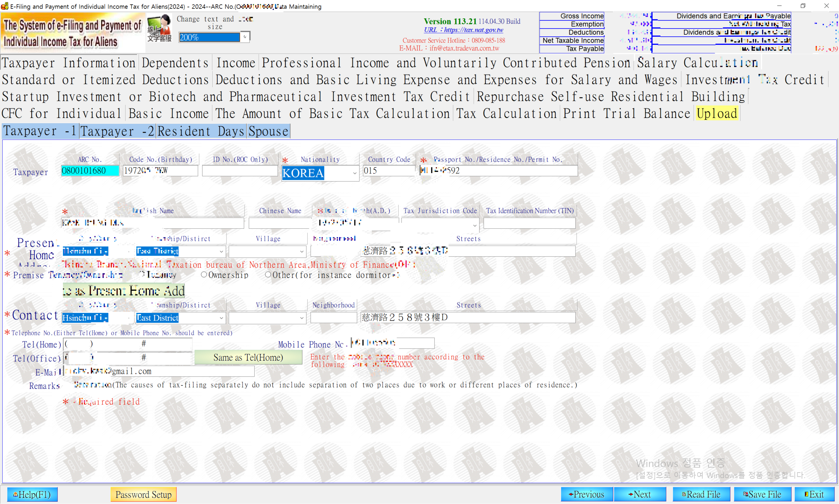Select the Ownership radio option
Screen dimensions: 839x504
coord(204,274)
